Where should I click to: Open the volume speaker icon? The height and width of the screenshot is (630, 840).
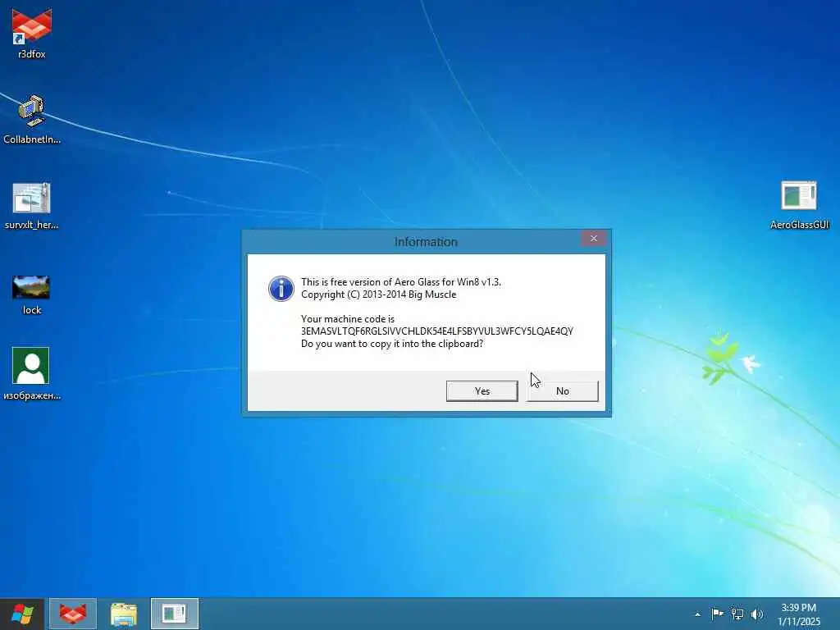tap(757, 614)
